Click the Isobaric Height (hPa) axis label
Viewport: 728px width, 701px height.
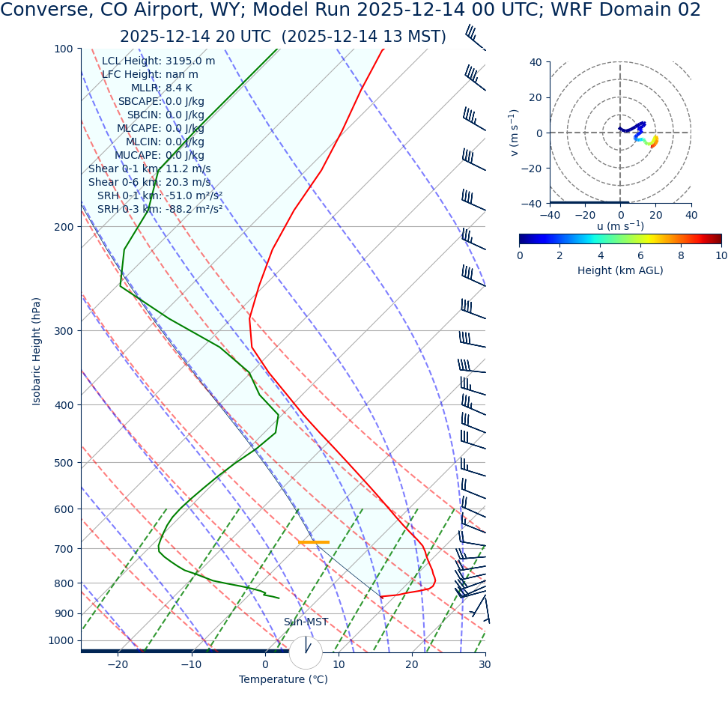(x=37, y=351)
